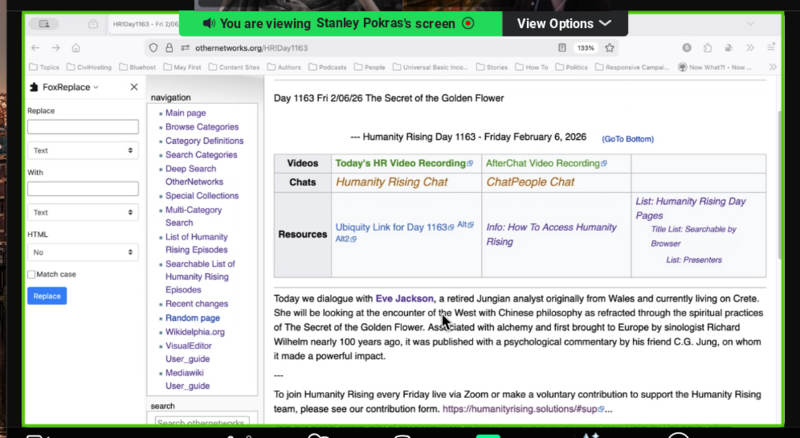
Task: Open Deep Search OtherNetworks link
Action: tap(194, 175)
